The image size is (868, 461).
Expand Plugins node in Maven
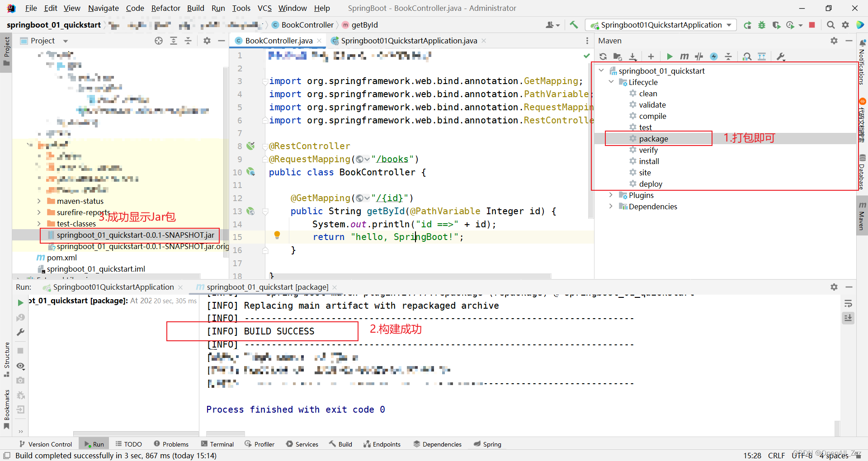point(611,195)
